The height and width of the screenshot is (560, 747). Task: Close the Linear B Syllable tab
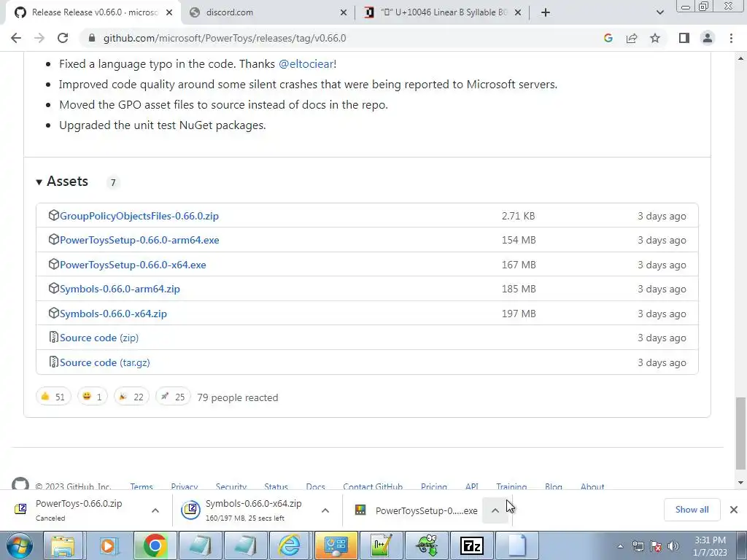coord(518,12)
